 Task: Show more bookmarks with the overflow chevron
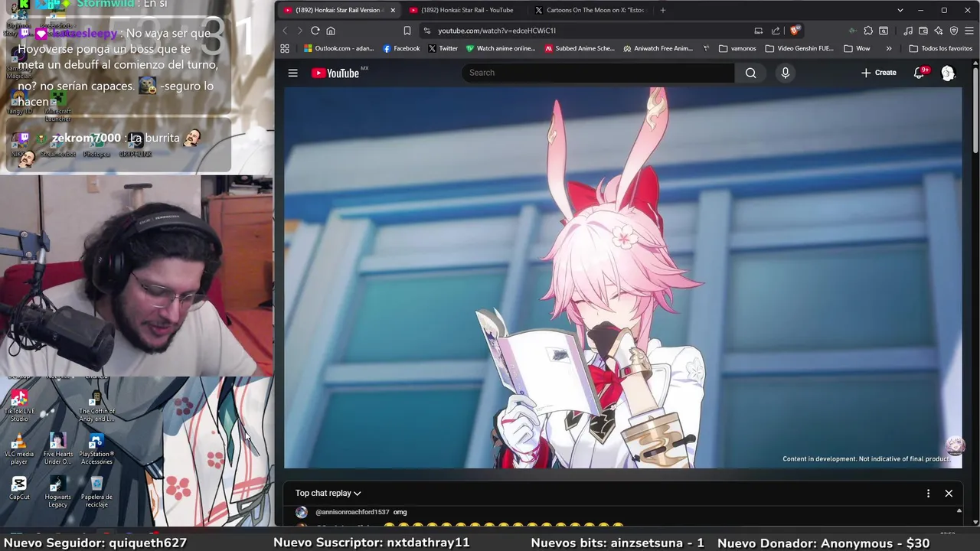pos(889,48)
